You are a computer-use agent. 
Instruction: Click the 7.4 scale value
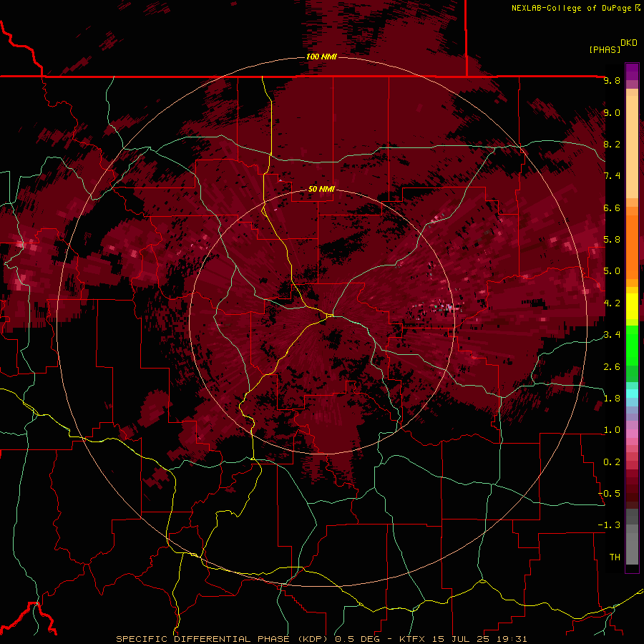click(x=612, y=176)
